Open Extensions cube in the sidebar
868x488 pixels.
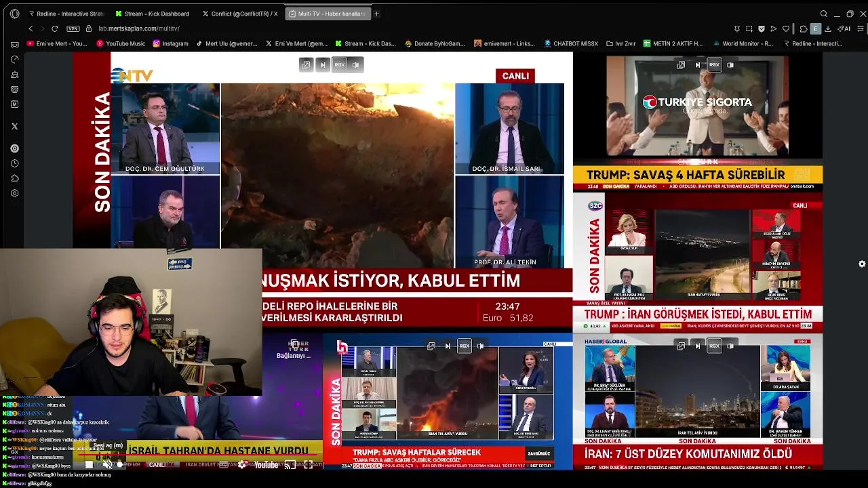tap(14, 178)
